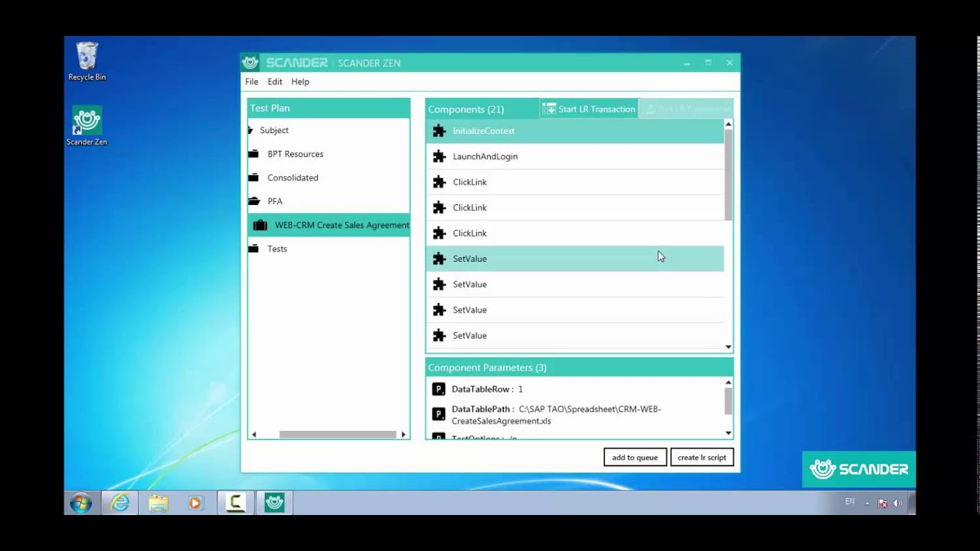
Task: Click the P icon beside DataTablePath
Action: (x=439, y=414)
